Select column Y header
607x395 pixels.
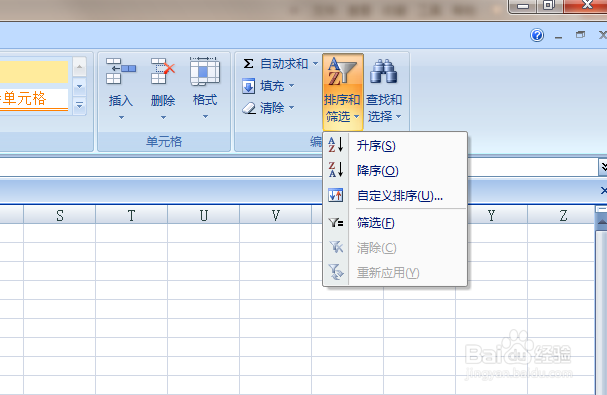tap(492, 215)
